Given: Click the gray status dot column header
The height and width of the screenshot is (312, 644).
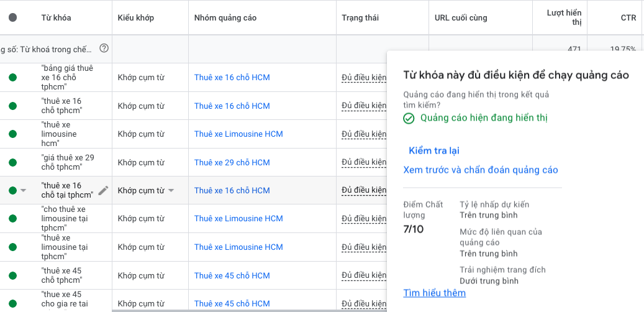Looking at the screenshot, I should coord(12,17).
